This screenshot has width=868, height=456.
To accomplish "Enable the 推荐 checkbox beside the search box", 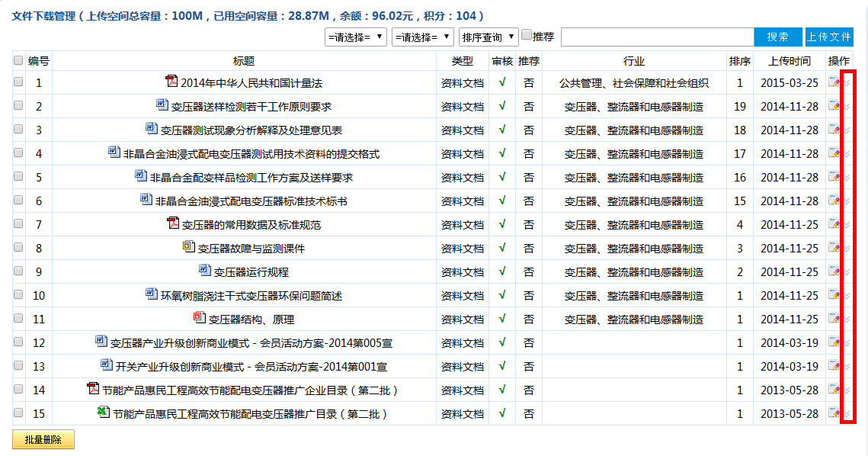I will tap(527, 35).
